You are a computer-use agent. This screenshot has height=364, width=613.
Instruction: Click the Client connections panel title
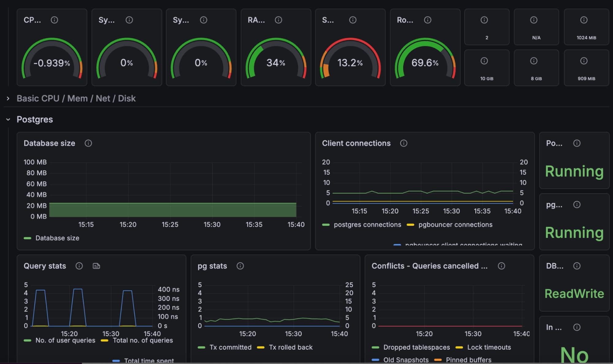coord(356,143)
